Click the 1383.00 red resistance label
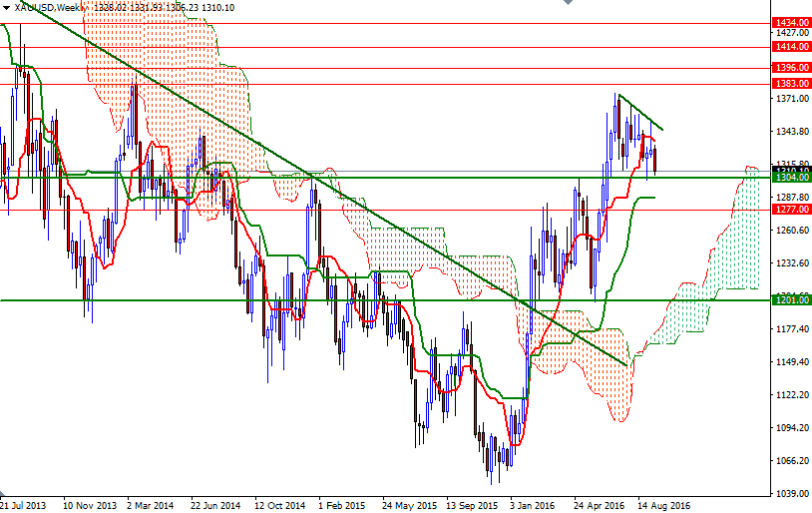The width and height of the screenshot is (812, 513). [x=791, y=84]
